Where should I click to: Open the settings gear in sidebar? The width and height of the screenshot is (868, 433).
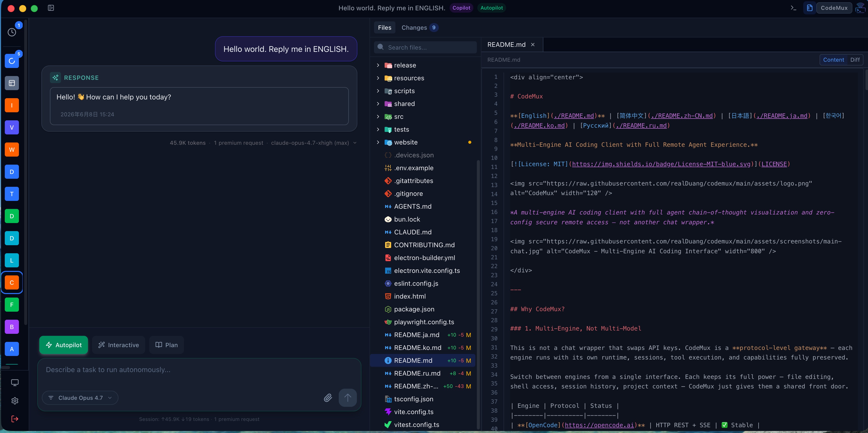click(15, 401)
